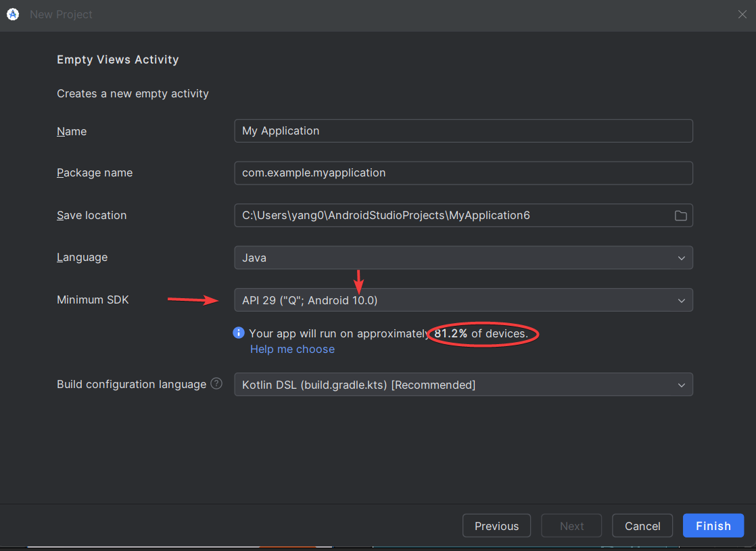The height and width of the screenshot is (551, 756).
Task: Click the blue info icon beside device coverage text
Action: (239, 333)
